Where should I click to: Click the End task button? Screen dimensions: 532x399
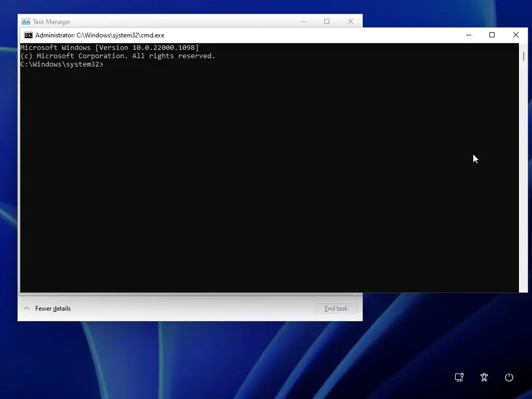(336, 309)
